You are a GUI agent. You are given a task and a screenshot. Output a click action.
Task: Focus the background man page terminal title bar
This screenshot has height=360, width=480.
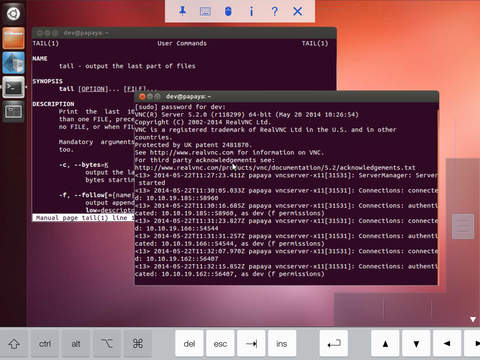pos(184,33)
